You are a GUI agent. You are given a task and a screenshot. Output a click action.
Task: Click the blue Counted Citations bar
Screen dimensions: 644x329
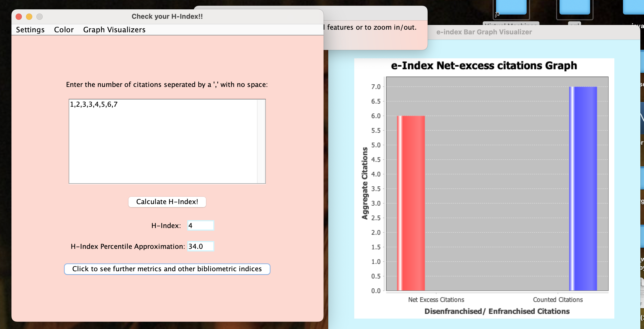(x=583, y=188)
